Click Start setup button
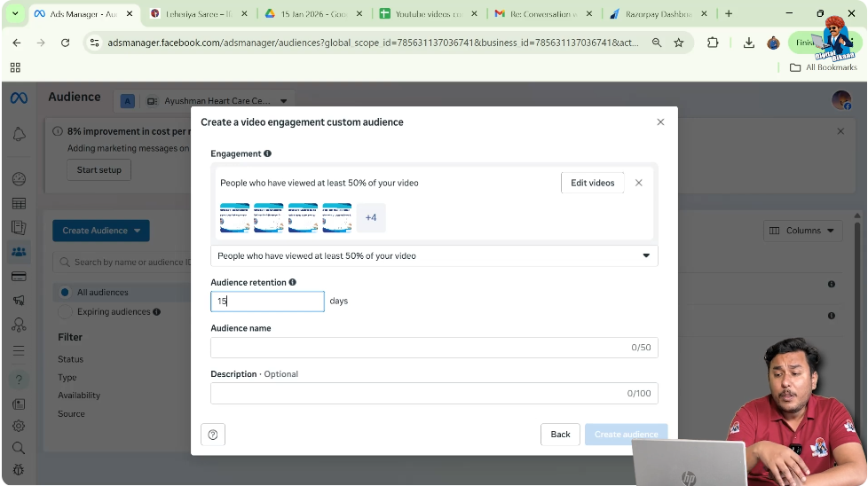Viewport: 868px width, 486px height. [x=99, y=169]
